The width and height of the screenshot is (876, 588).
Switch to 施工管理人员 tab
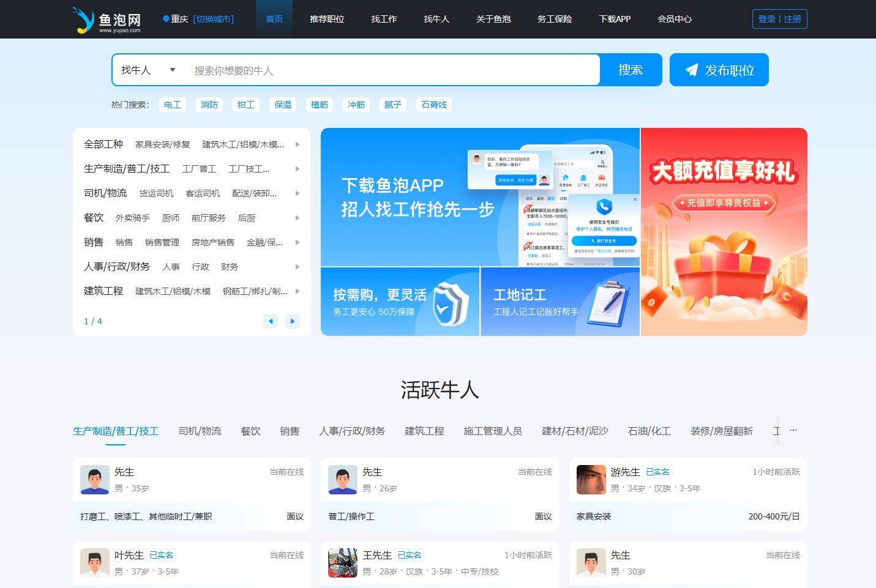click(493, 431)
